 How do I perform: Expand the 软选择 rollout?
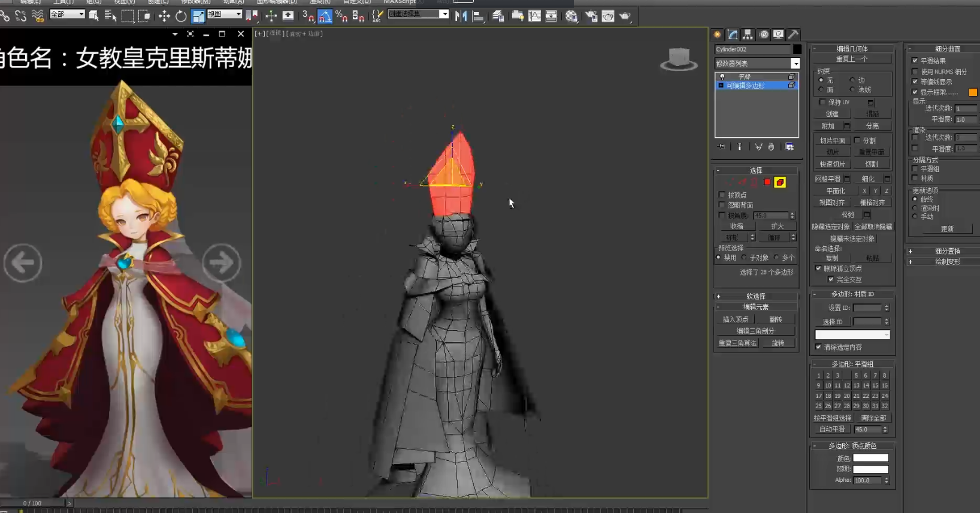[756, 296]
